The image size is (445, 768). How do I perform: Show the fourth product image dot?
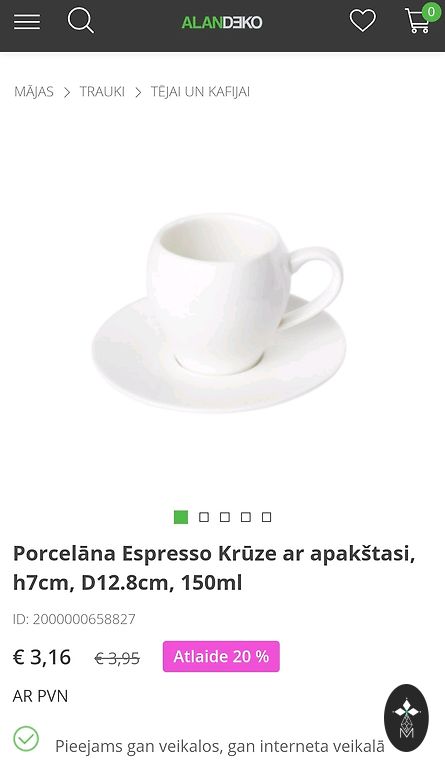click(x=246, y=517)
